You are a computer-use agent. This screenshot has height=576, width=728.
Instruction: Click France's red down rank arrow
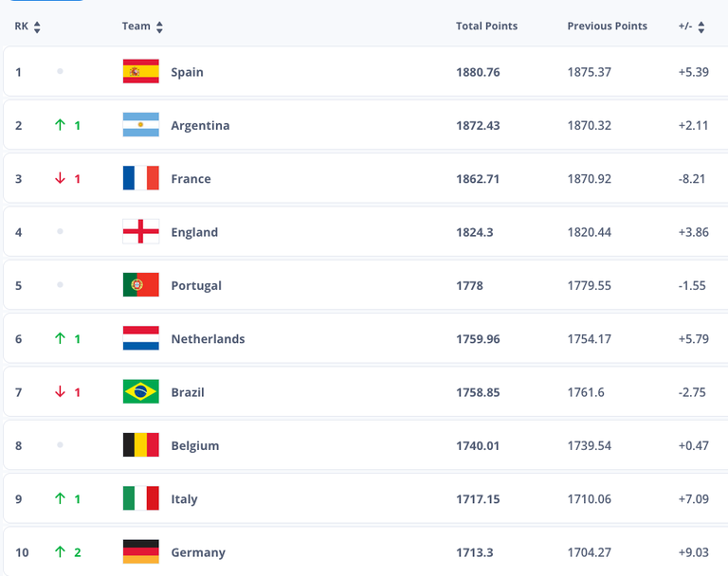click(60, 179)
